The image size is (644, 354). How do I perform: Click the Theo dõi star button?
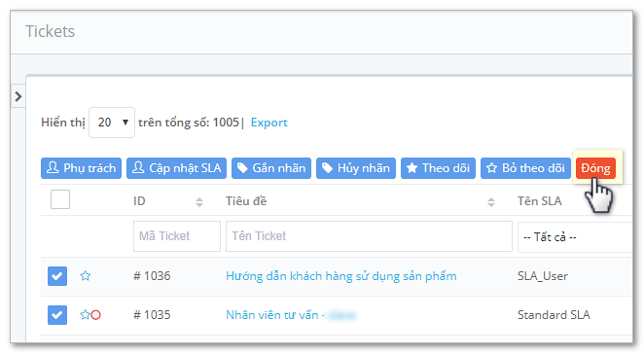coord(438,168)
